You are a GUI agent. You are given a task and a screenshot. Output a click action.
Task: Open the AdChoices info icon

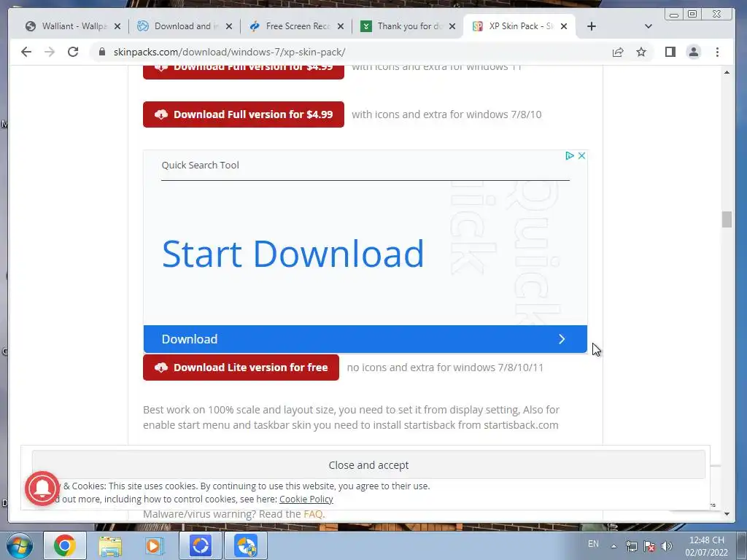[x=569, y=156]
